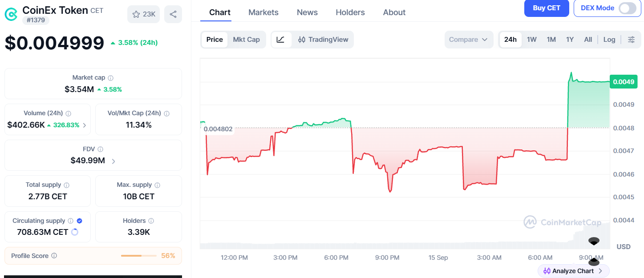Click the 12:00 PM time axis label
Screen dimensions: 644x278
[234, 258]
